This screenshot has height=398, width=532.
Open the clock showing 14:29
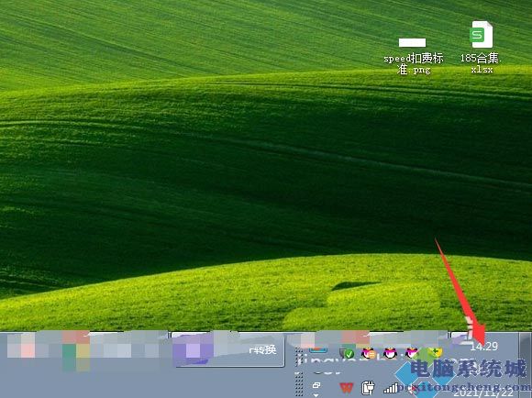click(484, 347)
